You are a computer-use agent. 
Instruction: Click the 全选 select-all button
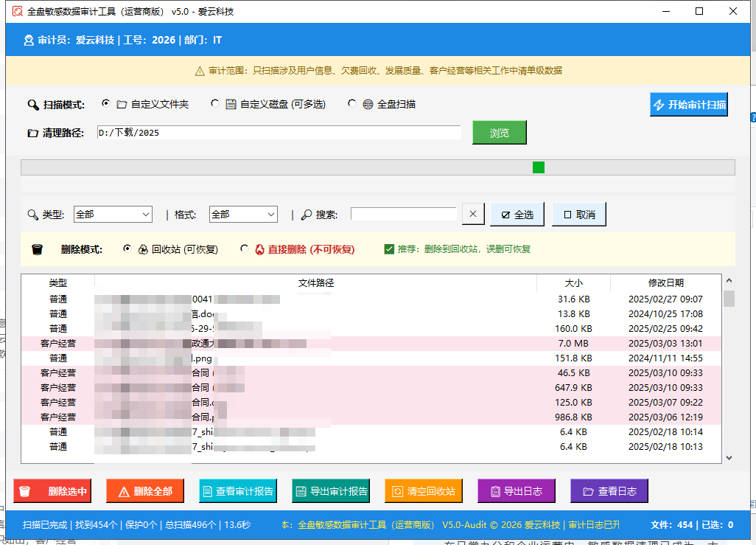pos(517,215)
